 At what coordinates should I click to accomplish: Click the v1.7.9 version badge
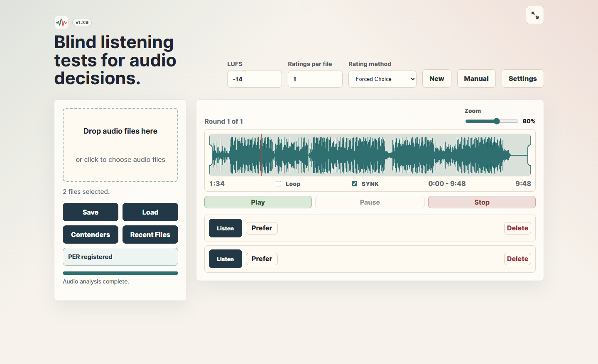click(x=82, y=22)
